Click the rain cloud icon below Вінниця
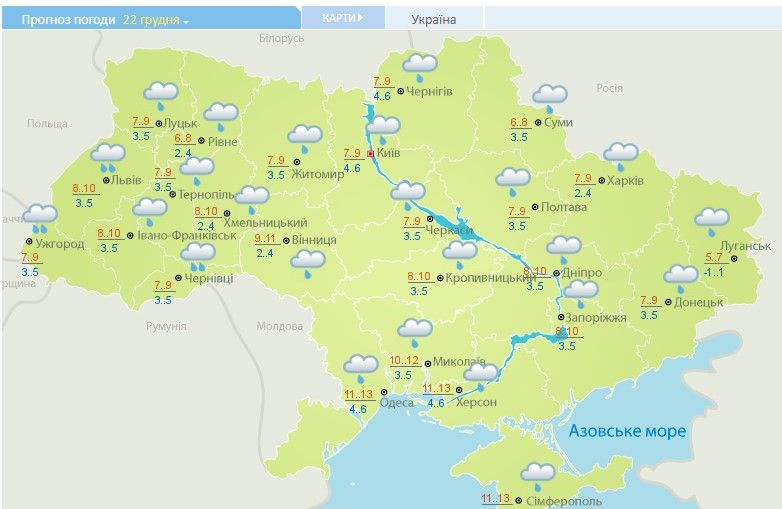The image size is (782, 509). pos(308,264)
